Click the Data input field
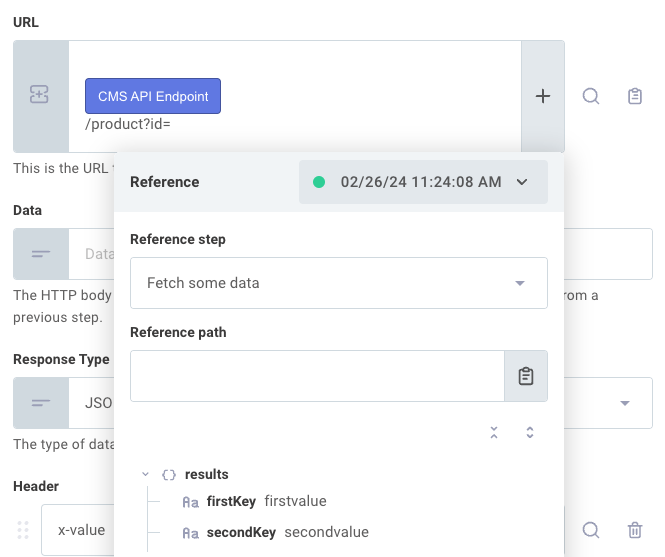Viewport: 665px width, 557px height. click(x=91, y=254)
